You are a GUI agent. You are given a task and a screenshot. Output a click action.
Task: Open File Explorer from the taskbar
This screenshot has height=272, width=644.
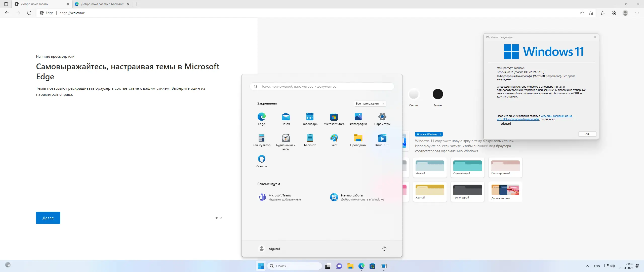[x=350, y=266]
